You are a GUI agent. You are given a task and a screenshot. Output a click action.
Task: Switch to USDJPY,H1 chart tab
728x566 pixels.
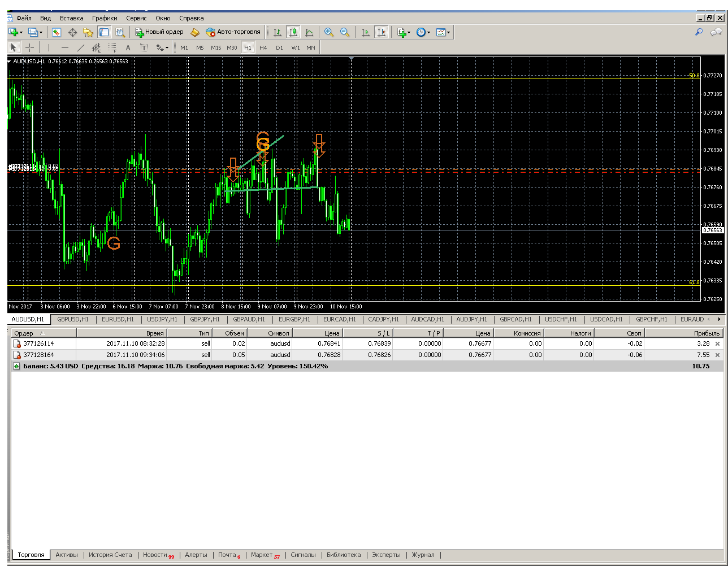[x=162, y=319]
